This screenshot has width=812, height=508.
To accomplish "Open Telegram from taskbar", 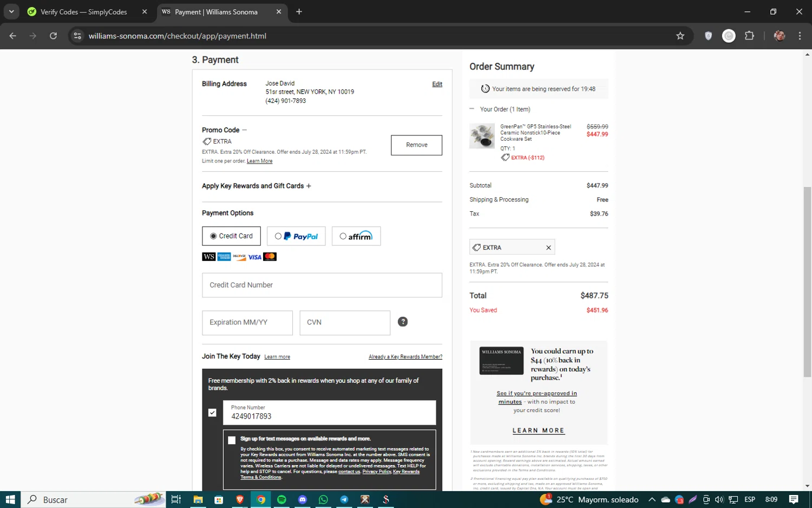I will 344,499.
